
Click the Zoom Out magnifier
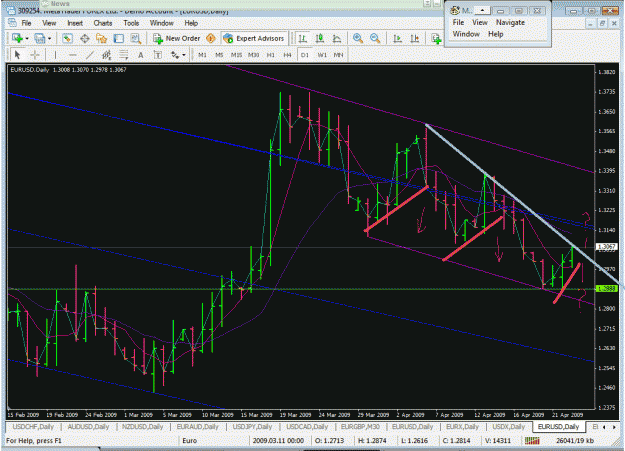click(x=375, y=38)
